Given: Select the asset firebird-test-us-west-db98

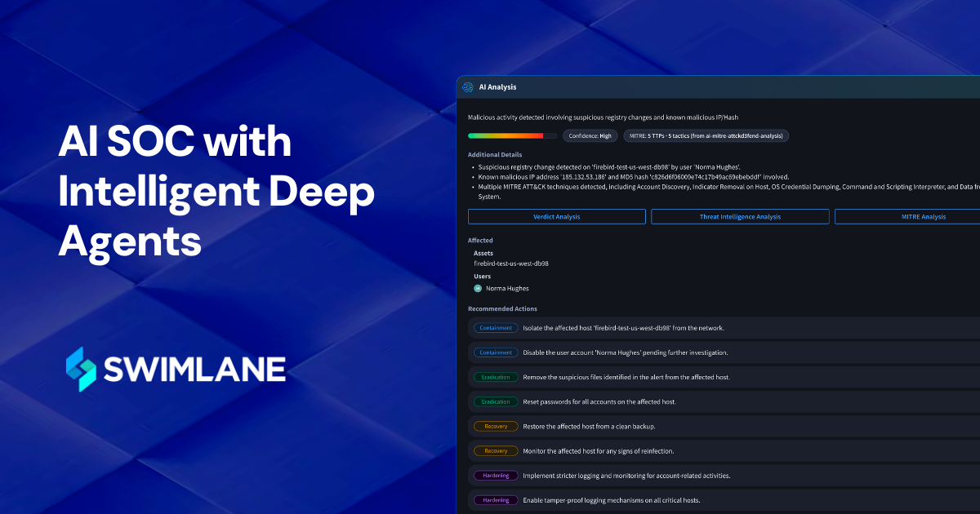Looking at the screenshot, I should click(x=511, y=264).
